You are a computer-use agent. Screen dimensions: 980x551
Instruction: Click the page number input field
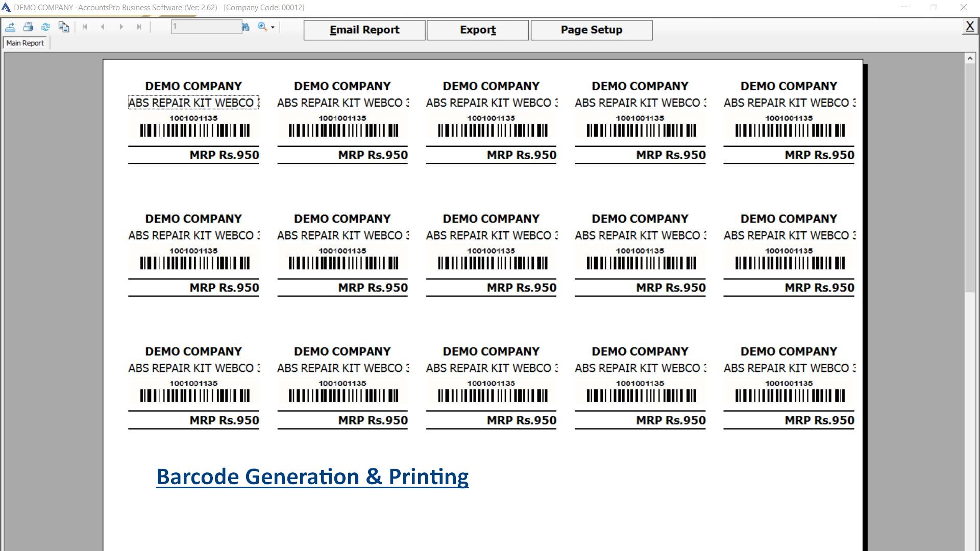click(206, 27)
